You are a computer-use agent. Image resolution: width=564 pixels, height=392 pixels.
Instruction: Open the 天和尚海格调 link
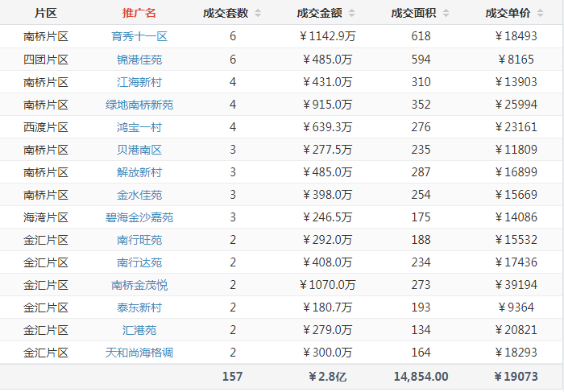[x=139, y=353]
